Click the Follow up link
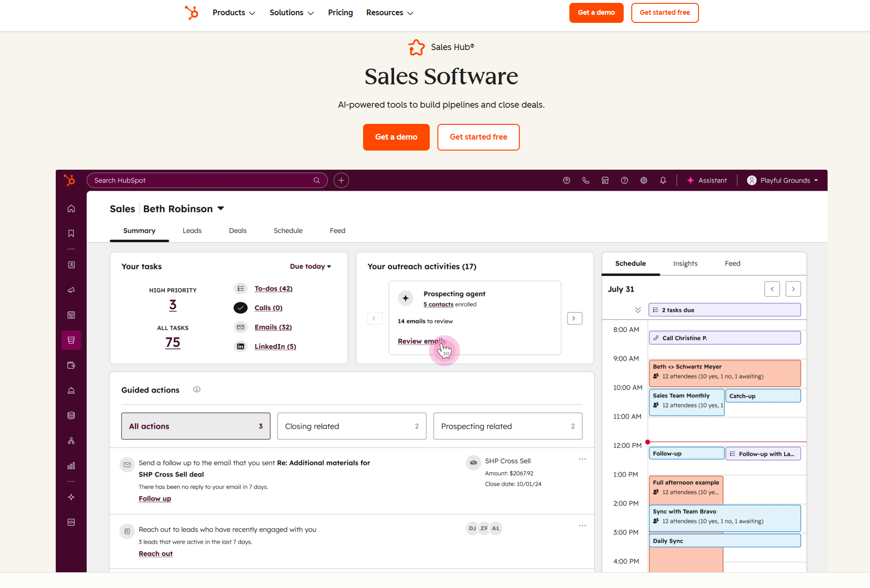The image size is (870, 588). tap(155, 499)
